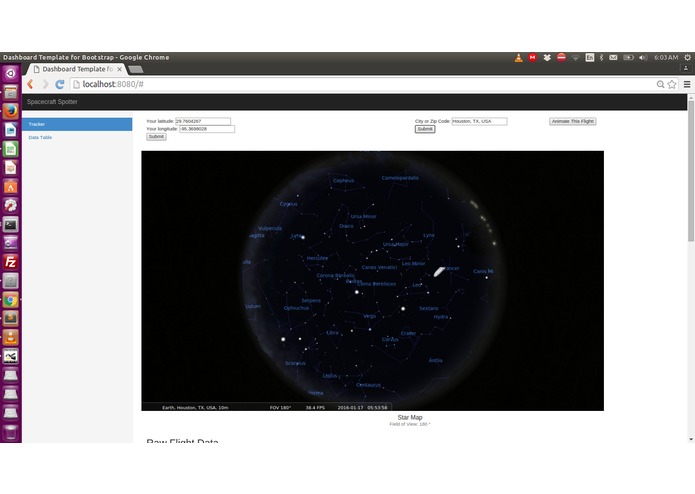Launch Sublime Text from the dock

(11, 319)
